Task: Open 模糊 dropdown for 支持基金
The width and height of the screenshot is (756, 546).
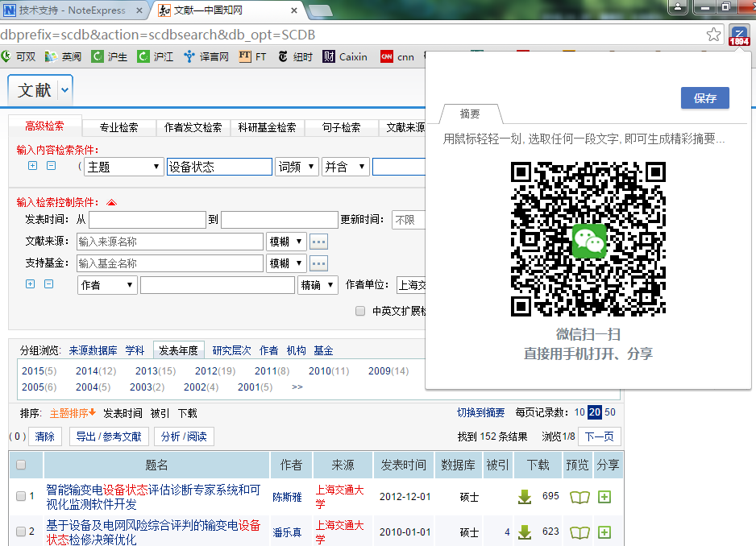Action: pyautogui.click(x=286, y=263)
